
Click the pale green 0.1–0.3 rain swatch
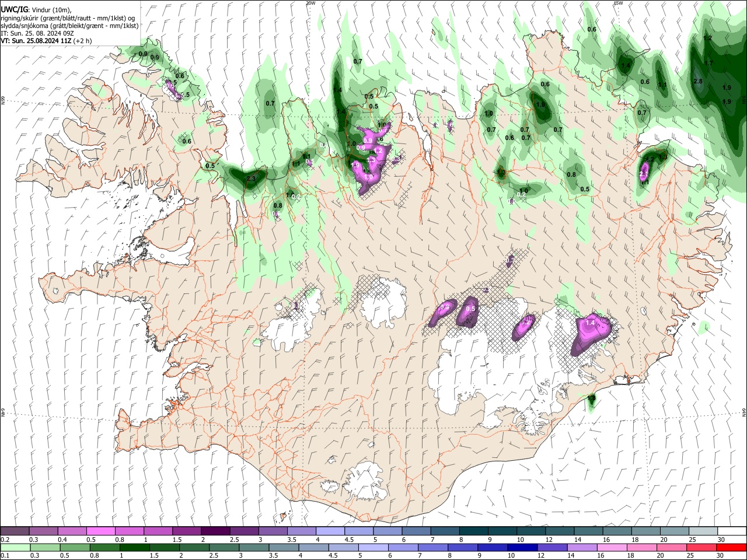tap(16, 548)
